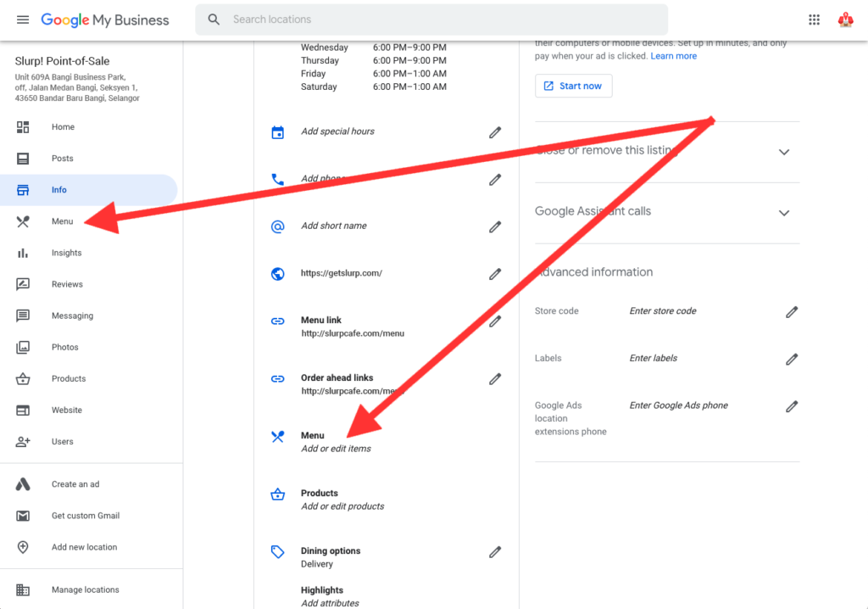Click the Add short name text

334,226
